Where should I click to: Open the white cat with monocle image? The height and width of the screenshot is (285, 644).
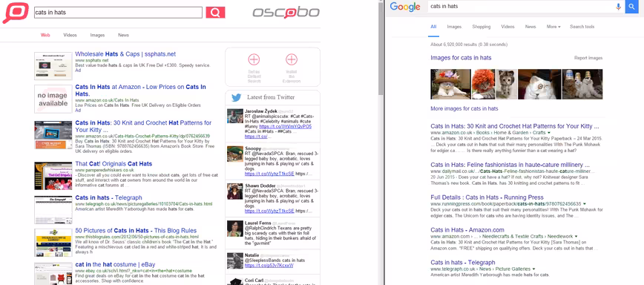click(539, 84)
